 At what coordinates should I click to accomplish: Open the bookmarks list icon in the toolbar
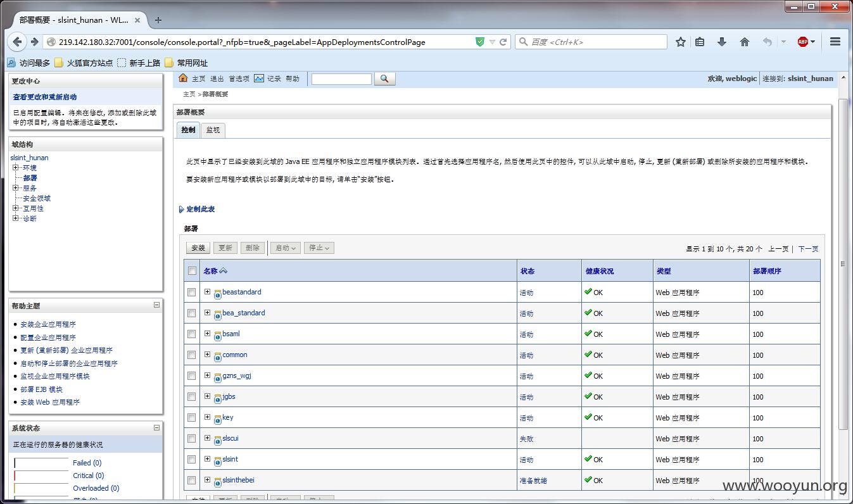click(700, 42)
